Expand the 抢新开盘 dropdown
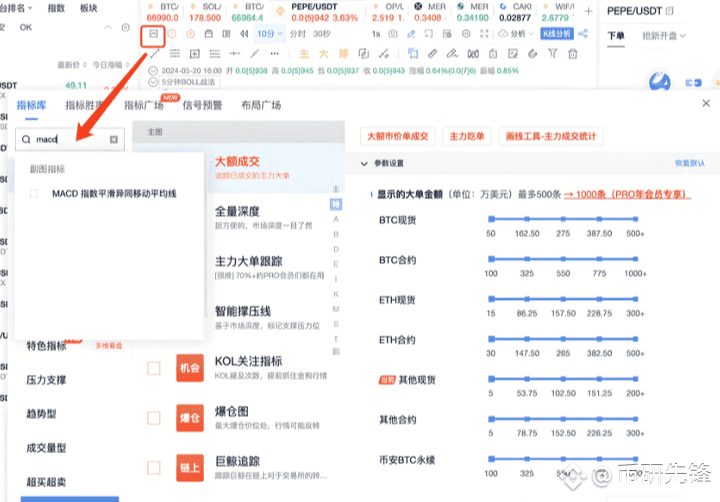Screen dimensions: 720x502 [664, 36]
